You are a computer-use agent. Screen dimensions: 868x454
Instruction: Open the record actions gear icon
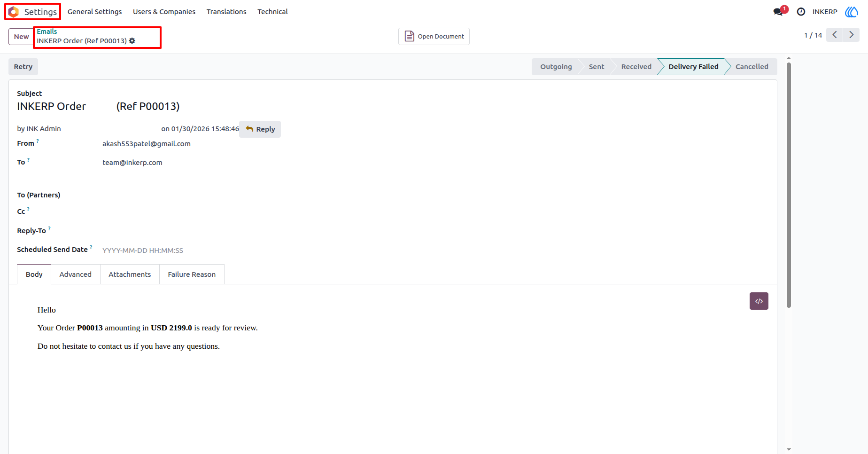click(x=132, y=41)
